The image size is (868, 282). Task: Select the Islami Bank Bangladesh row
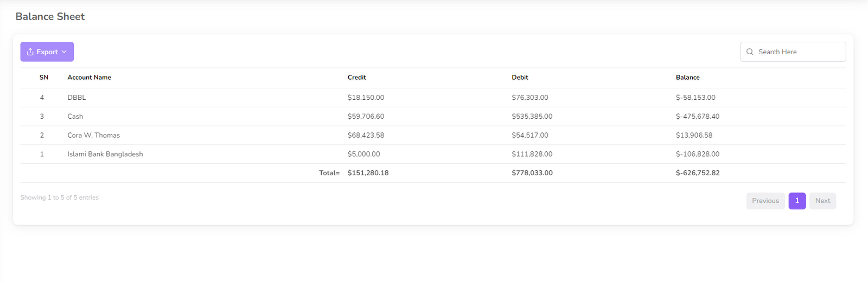tap(105, 154)
